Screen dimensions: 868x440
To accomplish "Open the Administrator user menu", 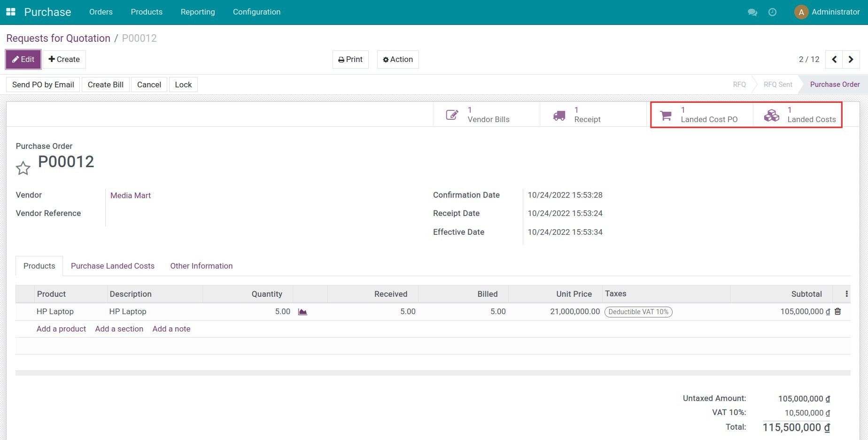I will pos(828,12).
